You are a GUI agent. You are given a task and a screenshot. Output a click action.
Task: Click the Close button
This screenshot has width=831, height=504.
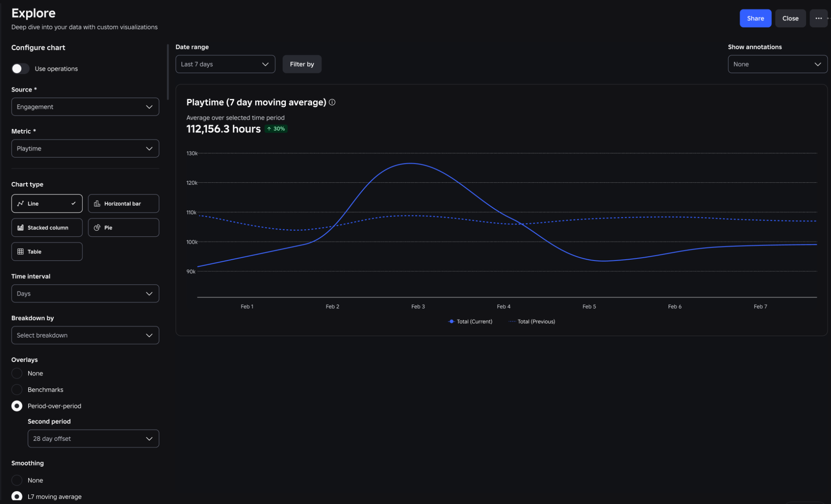point(790,18)
